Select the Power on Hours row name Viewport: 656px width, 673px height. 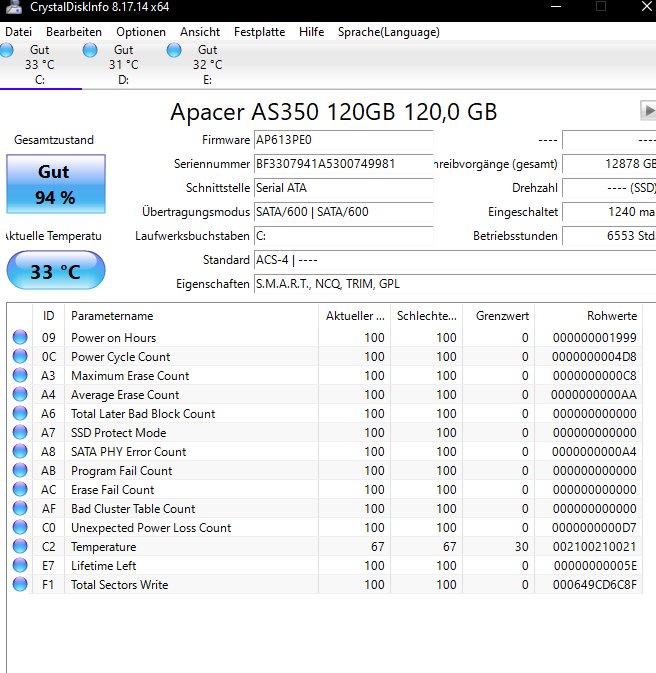[x=113, y=338]
